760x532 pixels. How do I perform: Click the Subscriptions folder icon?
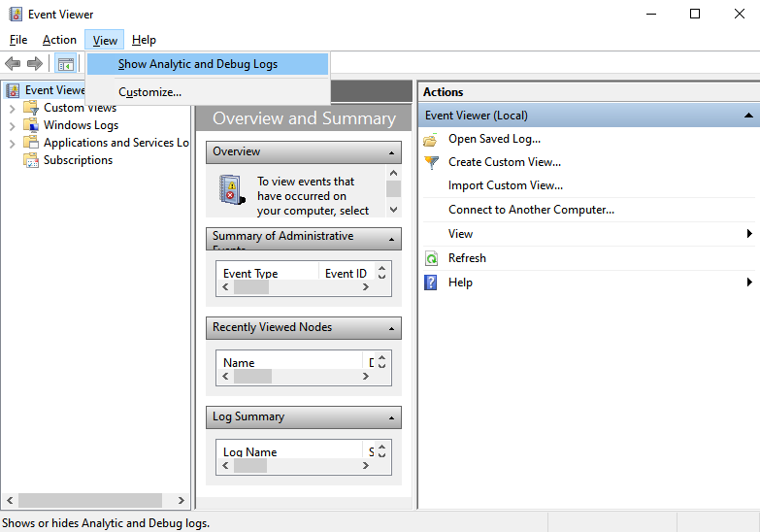click(31, 159)
